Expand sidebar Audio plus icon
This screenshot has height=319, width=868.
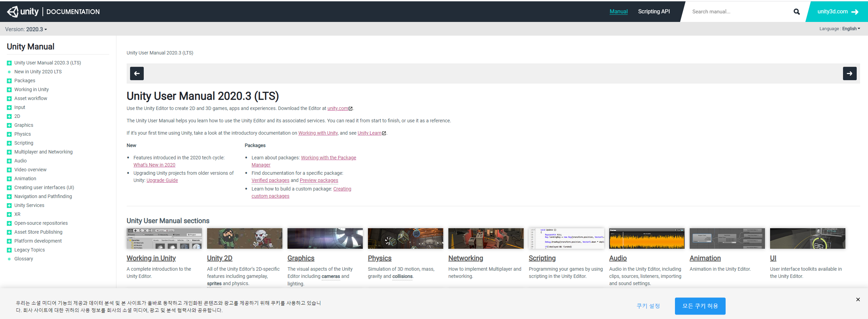tap(9, 161)
